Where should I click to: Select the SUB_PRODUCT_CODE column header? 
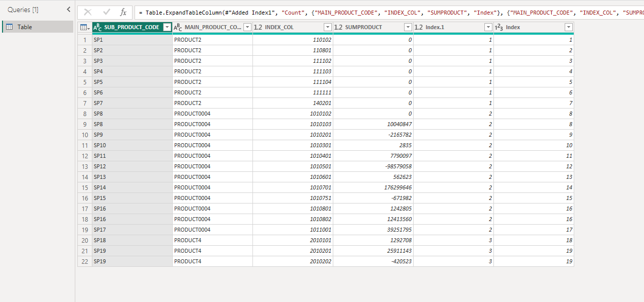point(132,27)
